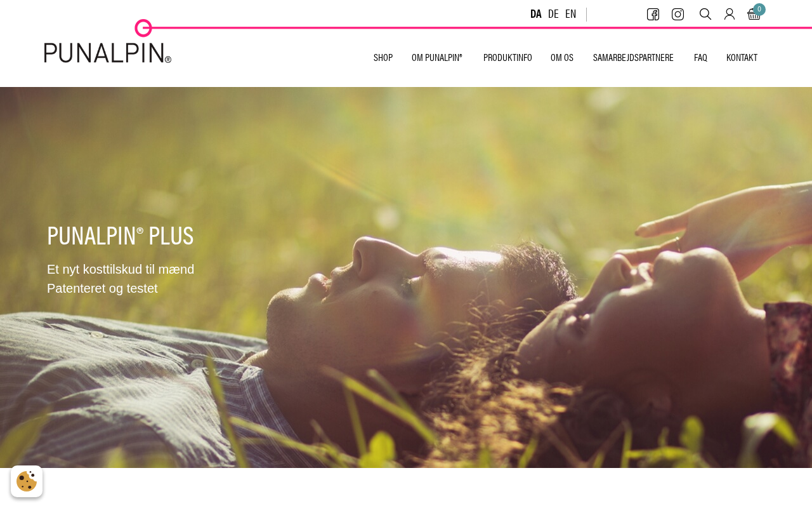Click the cart item count badge
Viewport: 812px width, 508px height.
click(x=759, y=10)
